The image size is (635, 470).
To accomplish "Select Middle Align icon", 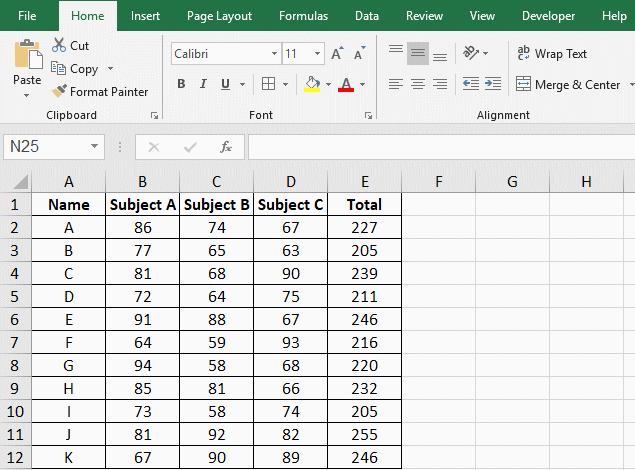I will (x=418, y=53).
